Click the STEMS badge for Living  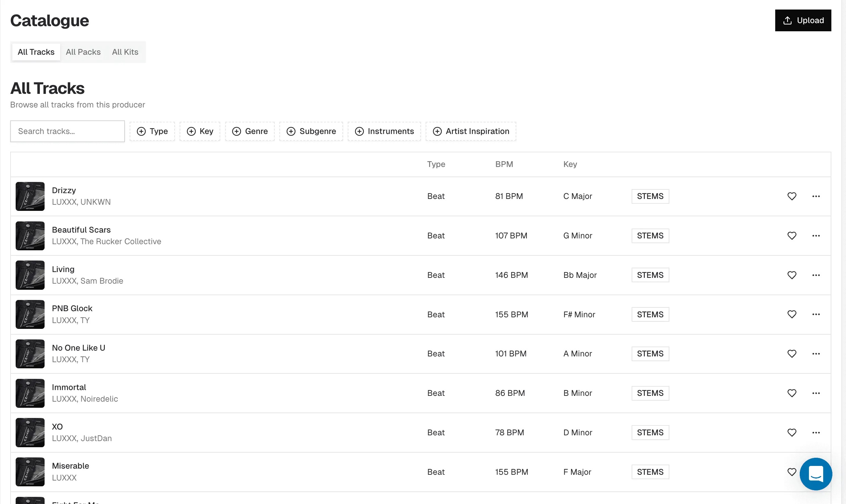650,275
